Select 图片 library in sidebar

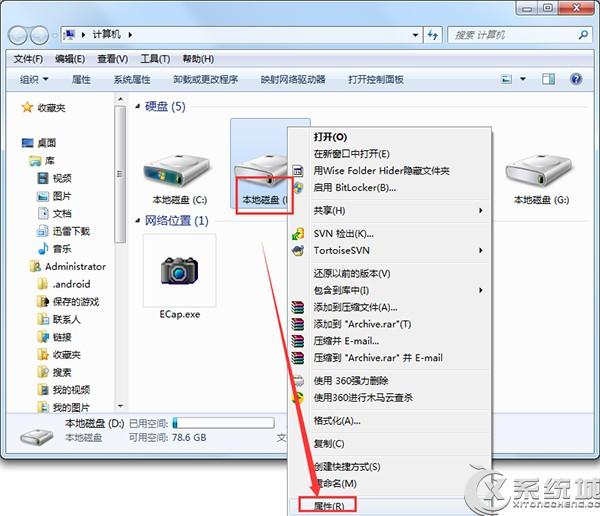(62, 196)
